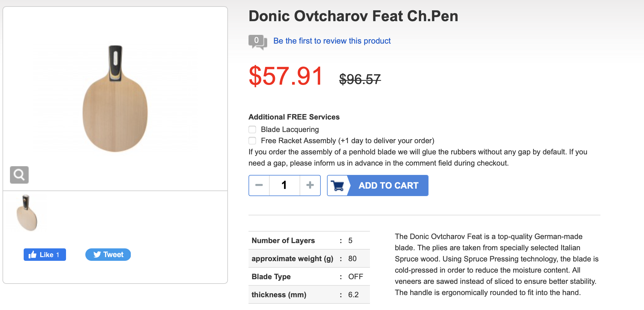Click the Blade Lacquering label text

(290, 129)
